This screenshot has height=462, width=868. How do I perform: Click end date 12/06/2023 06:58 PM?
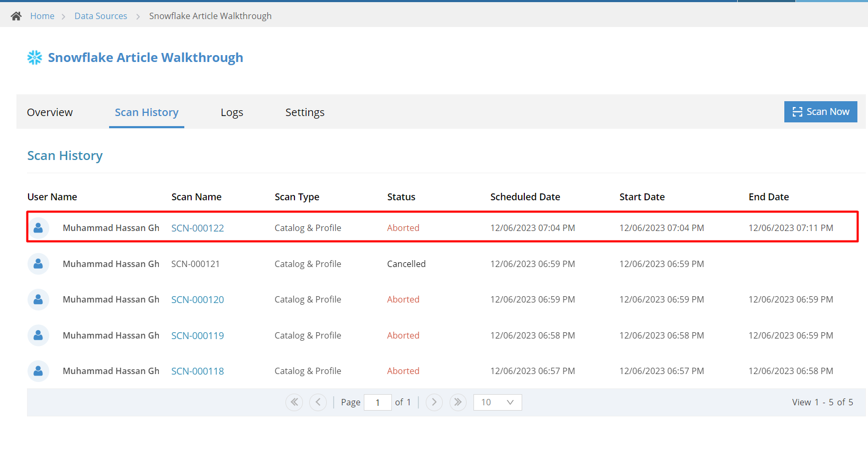click(791, 371)
